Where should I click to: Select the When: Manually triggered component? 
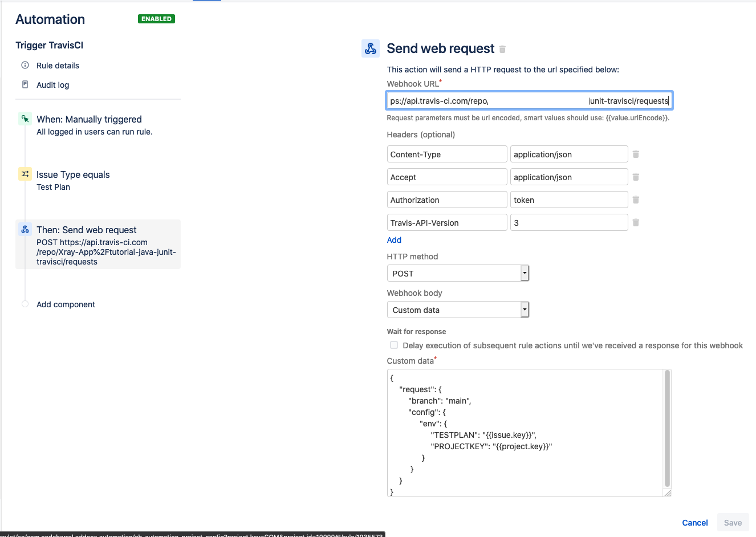click(x=89, y=119)
